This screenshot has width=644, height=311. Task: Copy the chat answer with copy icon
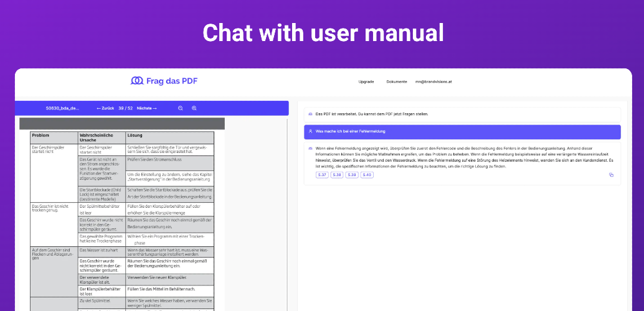tap(611, 175)
